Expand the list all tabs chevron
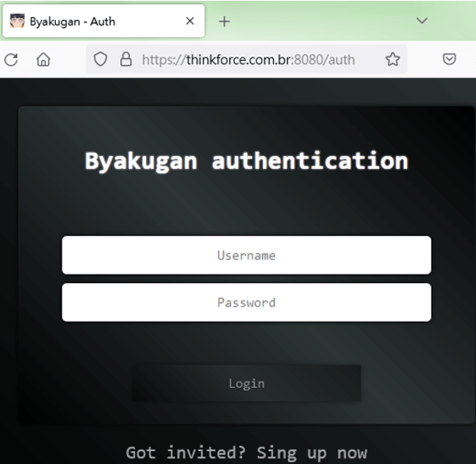This screenshot has width=476, height=464. coord(422,21)
